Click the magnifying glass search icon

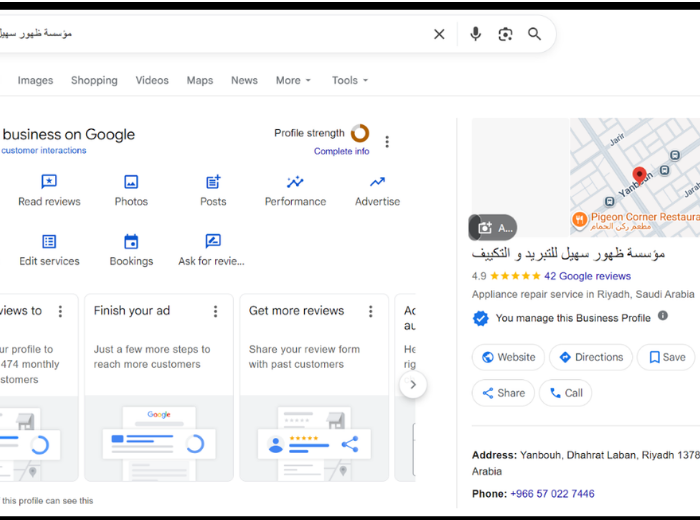tap(535, 34)
